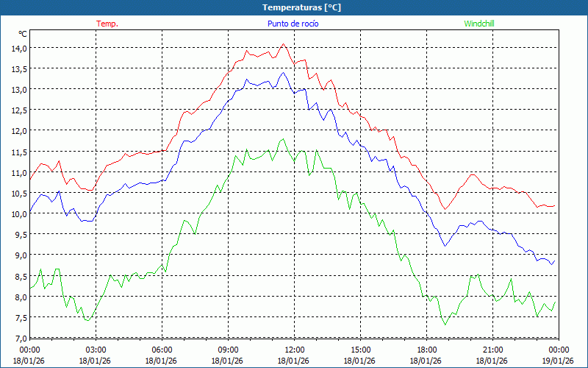Click the 14,0 value on the temperature axis

click(x=18, y=48)
